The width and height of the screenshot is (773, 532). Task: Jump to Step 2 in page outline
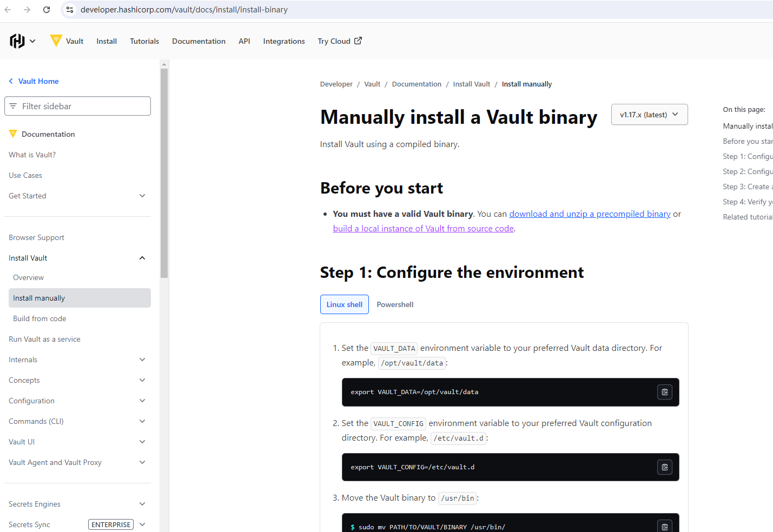748,171
